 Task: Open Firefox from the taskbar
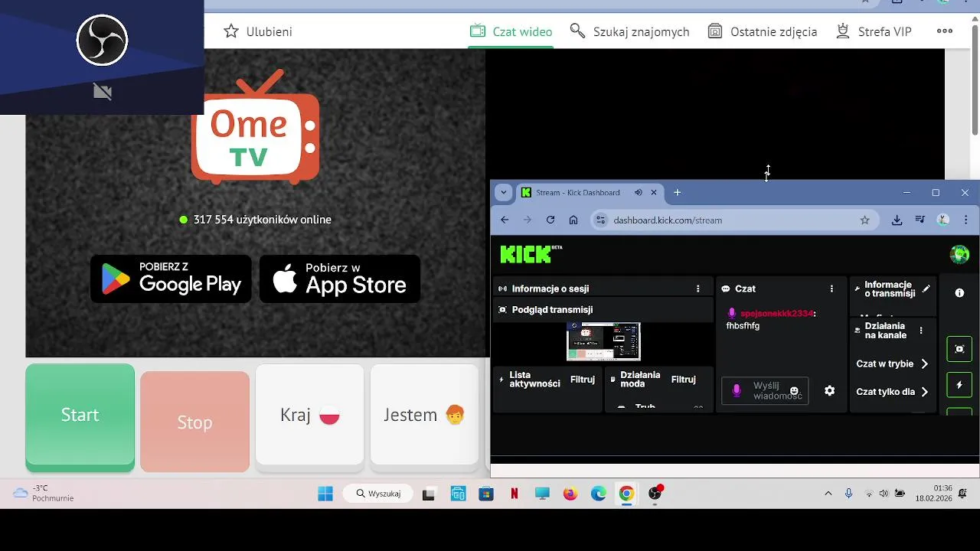coord(570,494)
